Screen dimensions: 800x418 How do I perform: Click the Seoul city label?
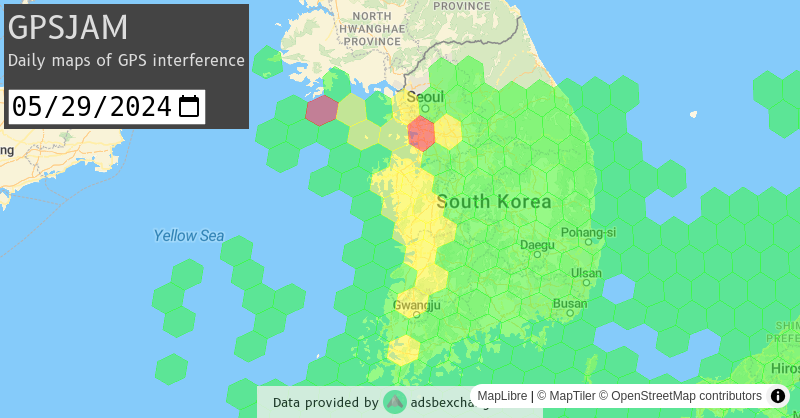point(425,97)
